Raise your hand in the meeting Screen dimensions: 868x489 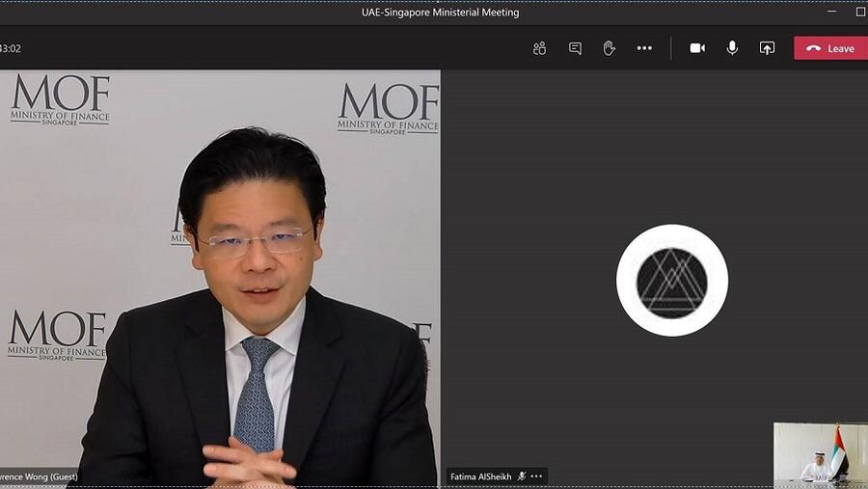point(609,48)
